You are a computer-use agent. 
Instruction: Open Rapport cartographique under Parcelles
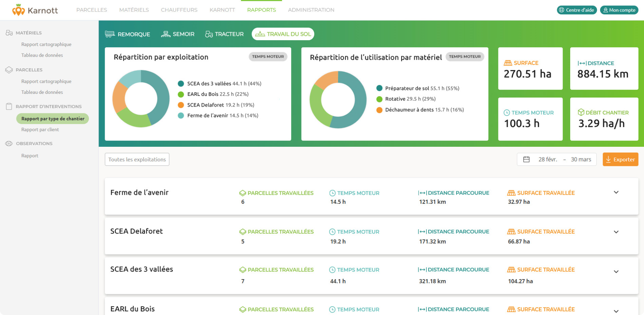(46, 81)
